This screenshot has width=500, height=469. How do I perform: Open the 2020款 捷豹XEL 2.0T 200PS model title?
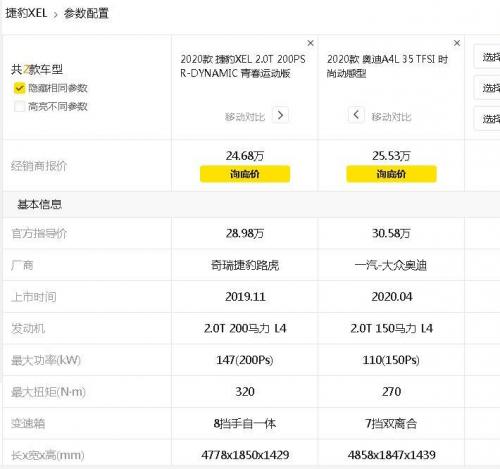pos(243,66)
